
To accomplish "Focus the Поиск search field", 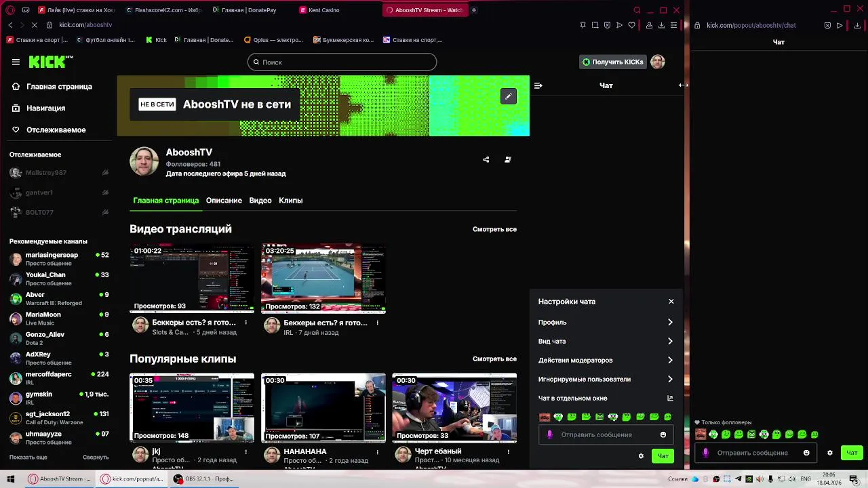I will [x=342, y=62].
